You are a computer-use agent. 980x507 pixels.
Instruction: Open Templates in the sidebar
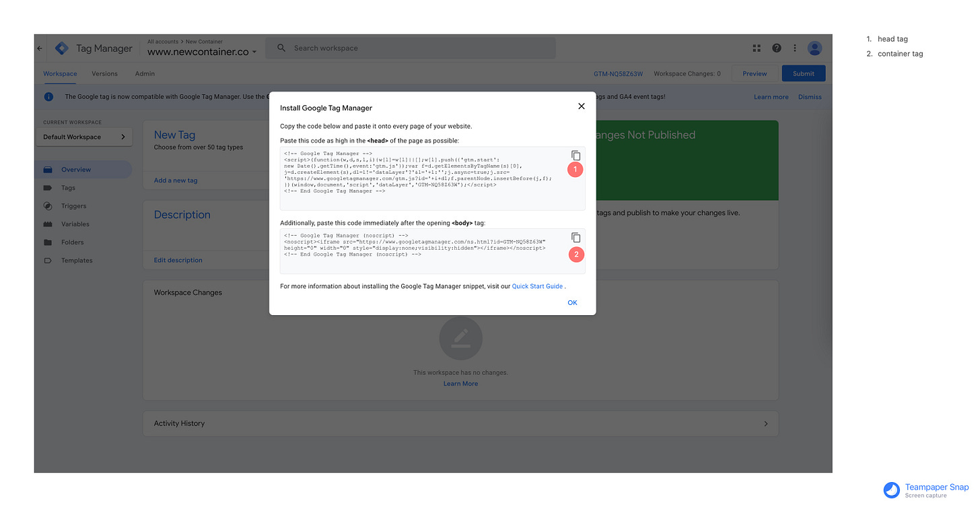coord(77,261)
